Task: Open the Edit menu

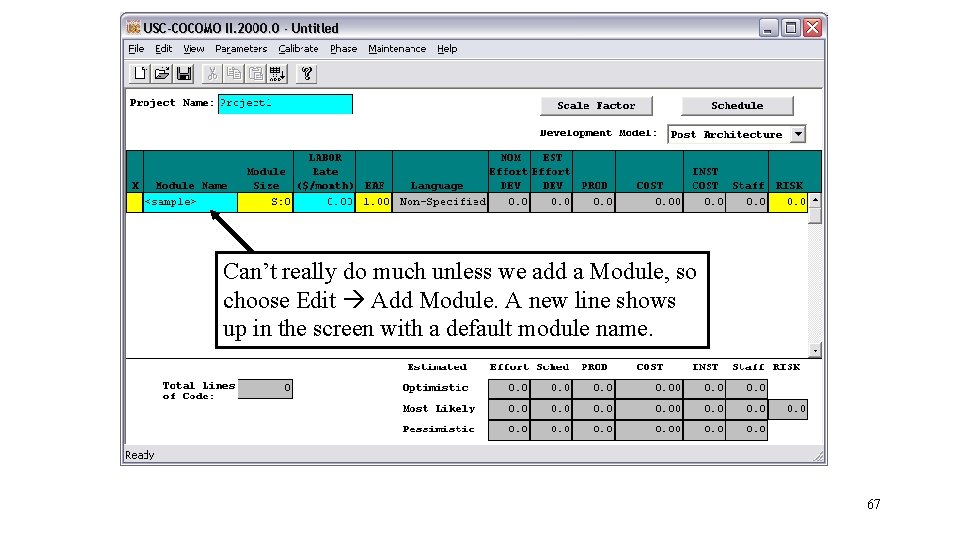Action: (x=163, y=49)
